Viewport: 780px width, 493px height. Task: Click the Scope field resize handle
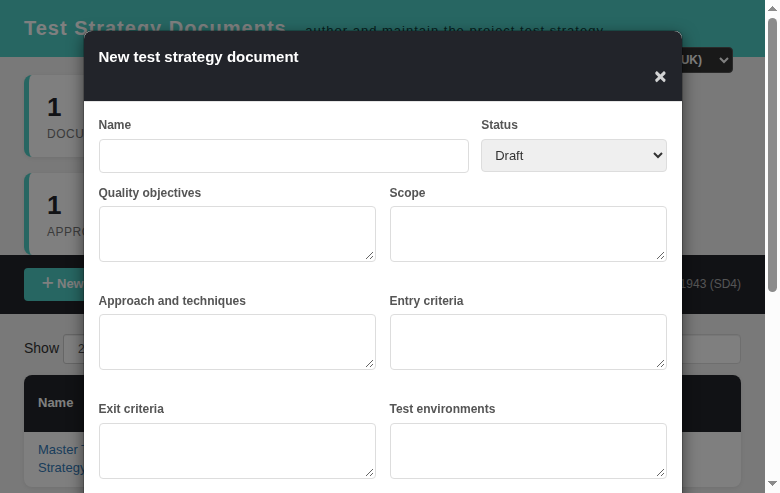click(661, 256)
